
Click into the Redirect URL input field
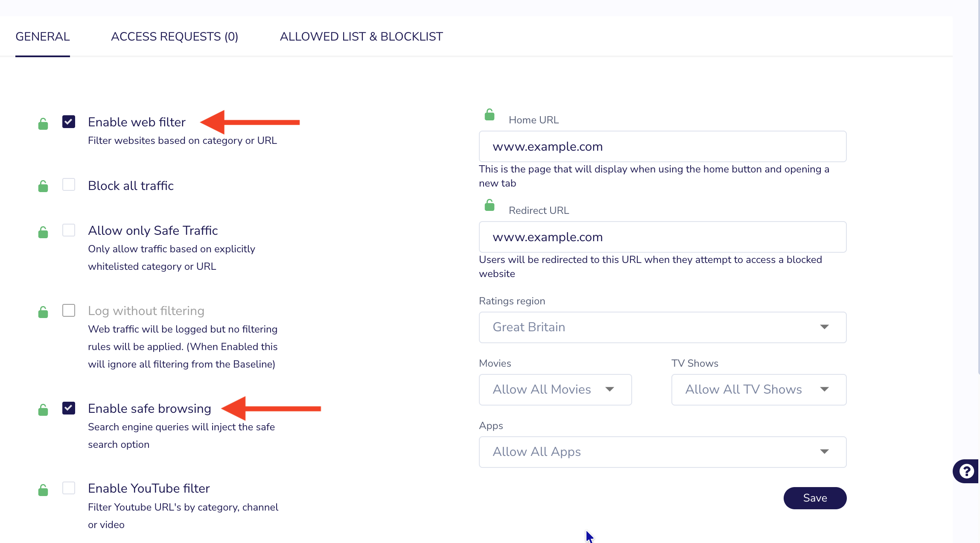662,237
